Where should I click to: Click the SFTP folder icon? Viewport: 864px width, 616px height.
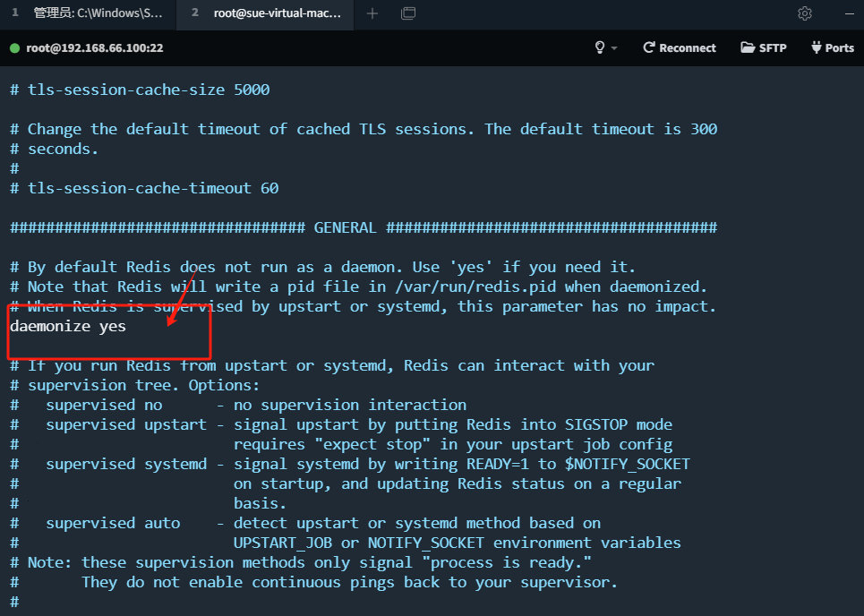pos(748,47)
